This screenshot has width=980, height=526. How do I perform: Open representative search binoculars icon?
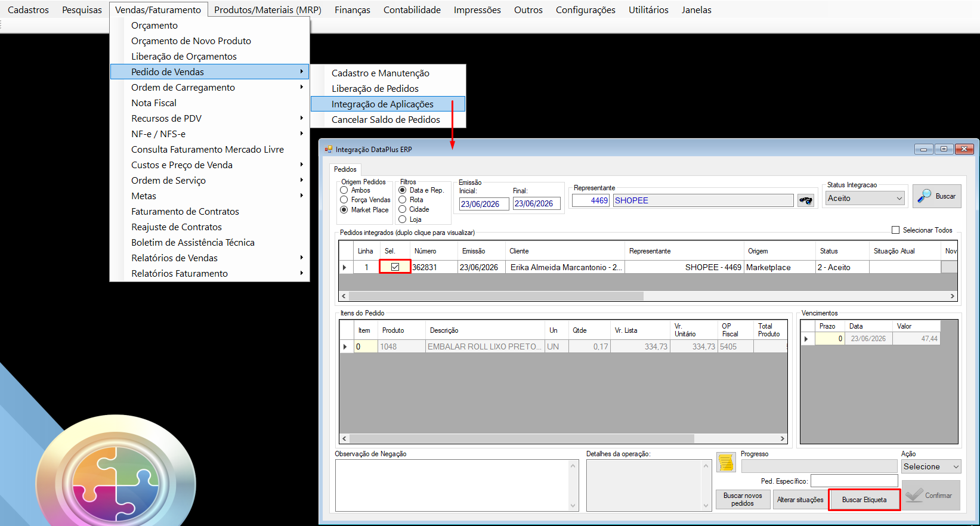(806, 200)
